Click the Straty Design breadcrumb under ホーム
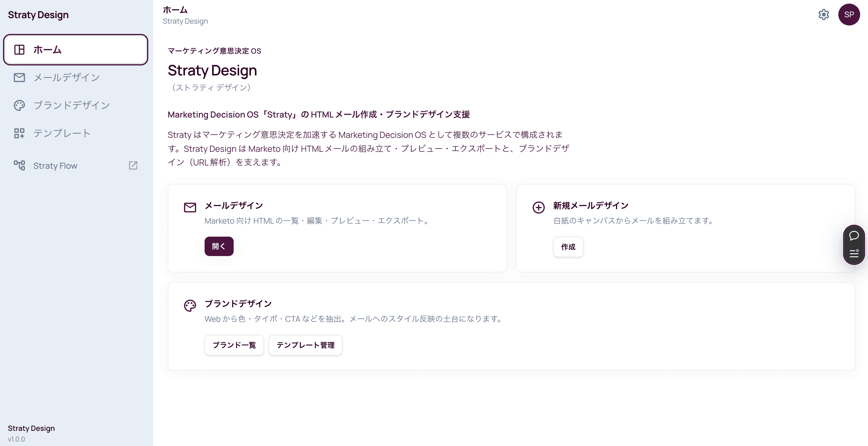 click(185, 21)
